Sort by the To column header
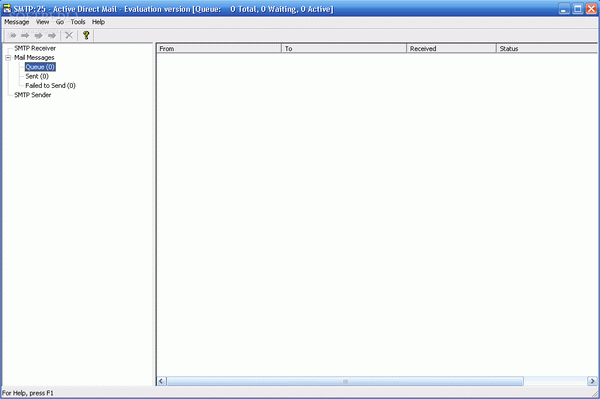The height and width of the screenshot is (399, 600). click(344, 49)
